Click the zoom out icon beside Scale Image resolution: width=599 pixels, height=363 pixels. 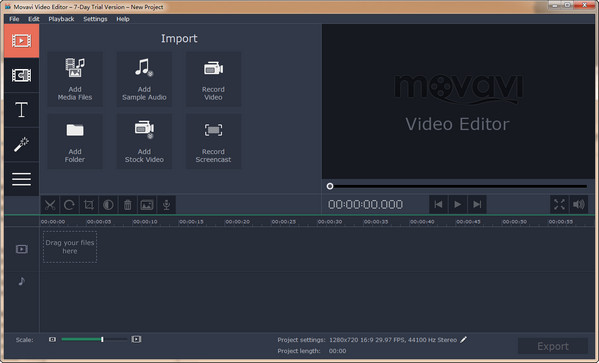point(52,339)
